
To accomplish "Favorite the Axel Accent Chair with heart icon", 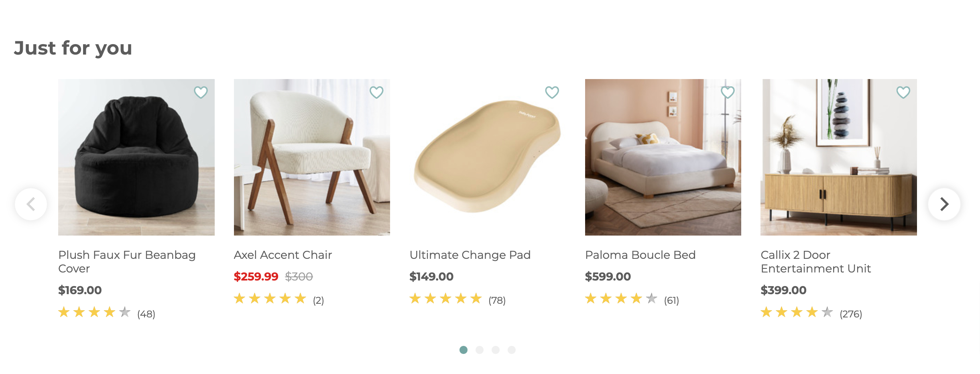I will tap(376, 92).
